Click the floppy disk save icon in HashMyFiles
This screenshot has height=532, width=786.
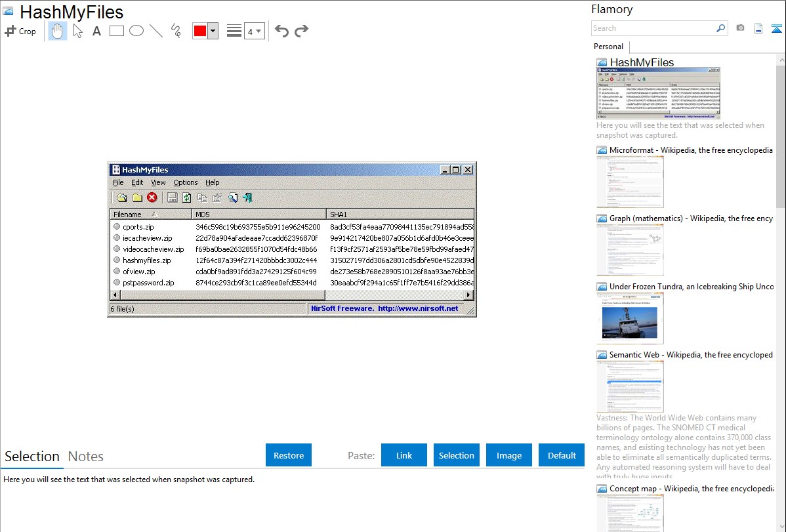[x=172, y=197]
